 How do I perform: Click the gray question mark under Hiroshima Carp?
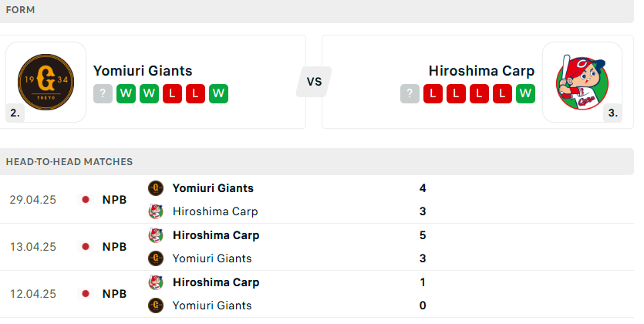410,93
